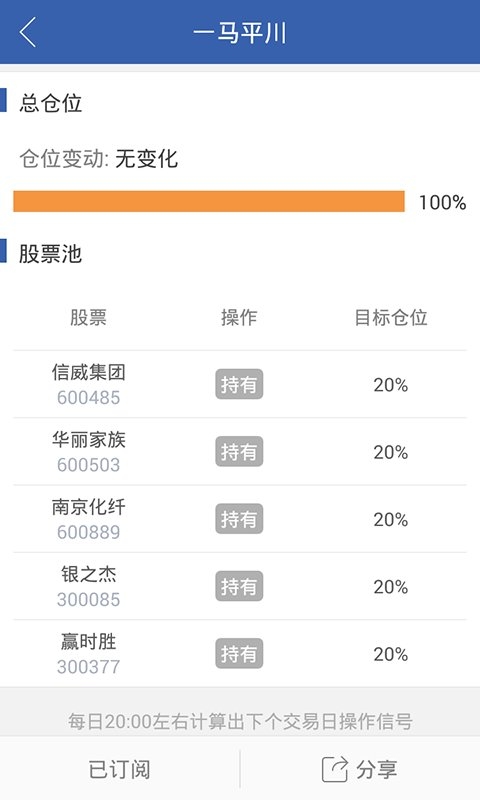Tap 持有 badge for 南京化纤
This screenshot has width=480, height=800.
(x=239, y=519)
